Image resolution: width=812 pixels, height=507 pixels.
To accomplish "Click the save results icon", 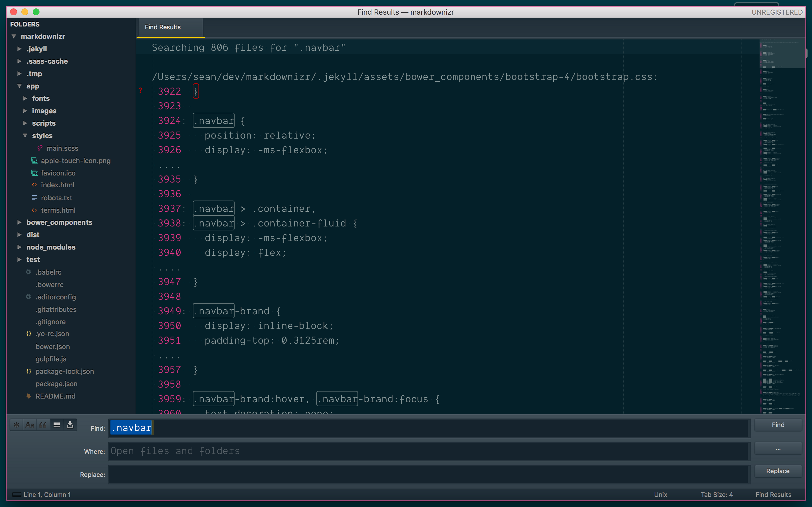I will (70, 425).
